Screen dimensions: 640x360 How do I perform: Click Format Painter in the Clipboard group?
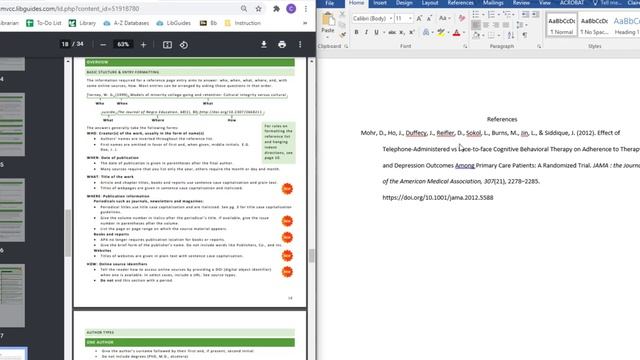click(x=342, y=35)
